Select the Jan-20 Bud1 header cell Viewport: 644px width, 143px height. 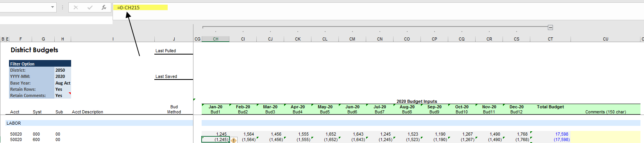pos(215,109)
